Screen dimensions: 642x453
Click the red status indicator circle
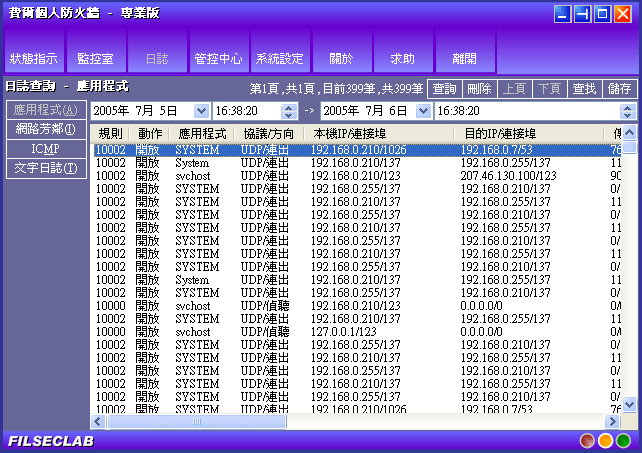[x=588, y=440]
